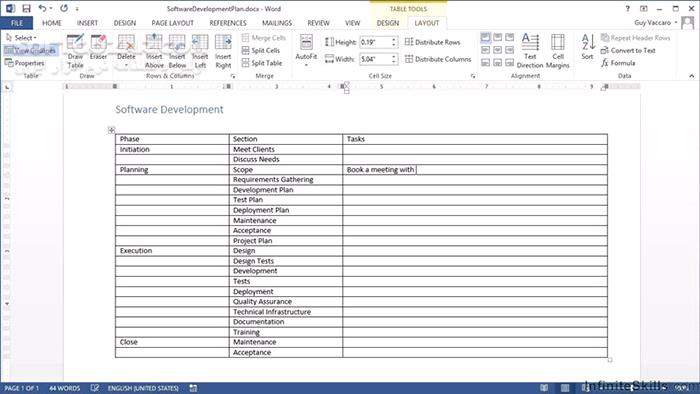Select Align Top Center alignment
The image size is (700, 394).
pos(497,37)
